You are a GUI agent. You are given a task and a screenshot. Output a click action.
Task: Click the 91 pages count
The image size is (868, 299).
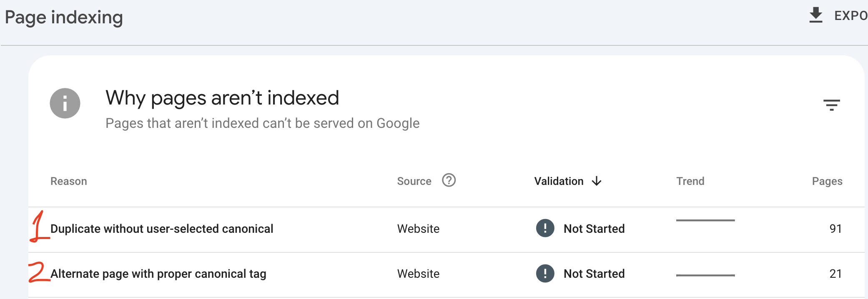(835, 229)
